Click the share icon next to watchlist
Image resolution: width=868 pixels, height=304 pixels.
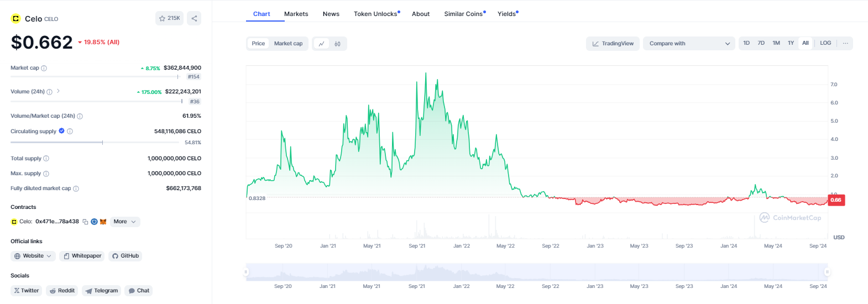click(194, 18)
